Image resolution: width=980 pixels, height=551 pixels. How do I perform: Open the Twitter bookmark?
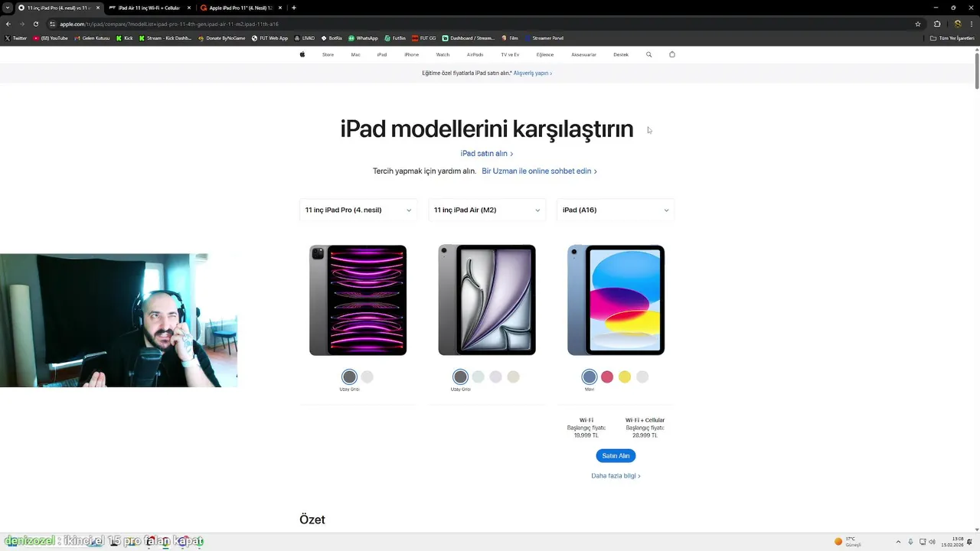coord(15,37)
